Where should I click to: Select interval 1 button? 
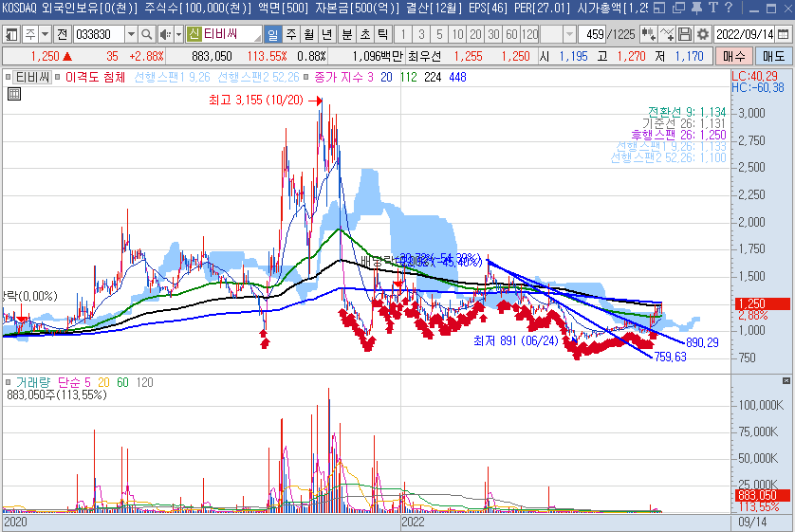coord(403,34)
